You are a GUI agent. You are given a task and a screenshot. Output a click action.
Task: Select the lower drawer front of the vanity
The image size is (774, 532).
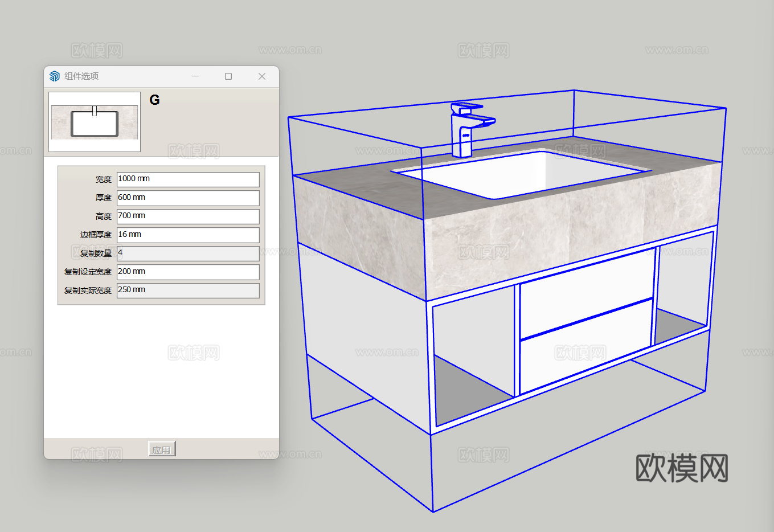point(585,347)
